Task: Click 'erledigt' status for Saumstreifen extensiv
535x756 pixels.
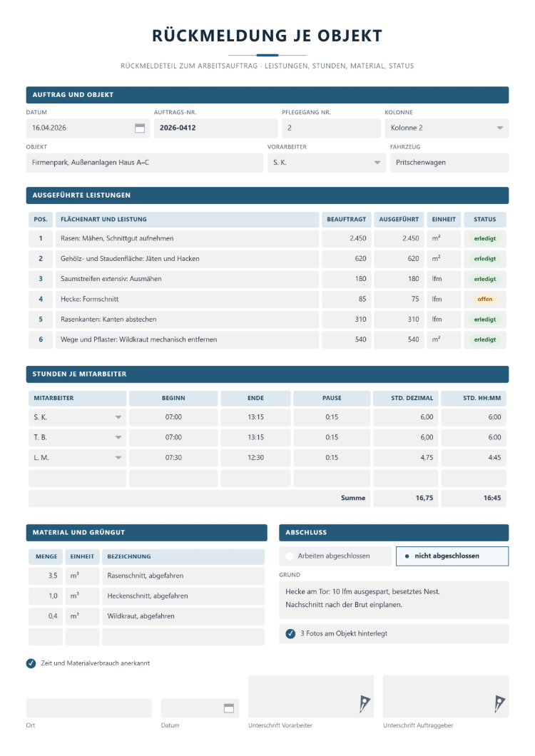Action: click(x=485, y=279)
